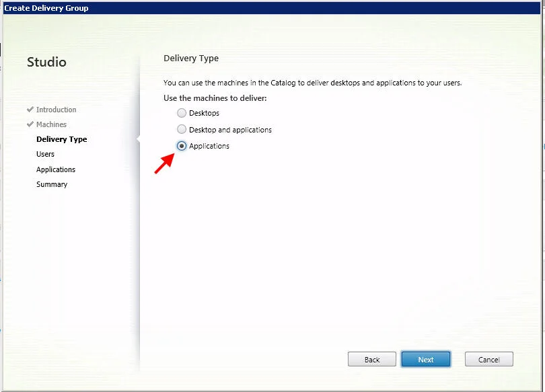Click 'Use the machines to deliver:' label
Image resolution: width=545 pixels, height=392 pixels.
[215, 98]
